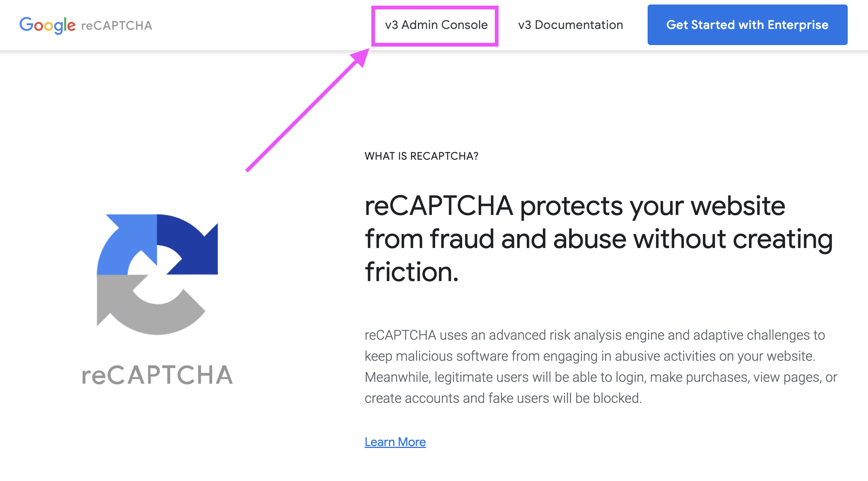Click the white header bar area

[263, 25]
